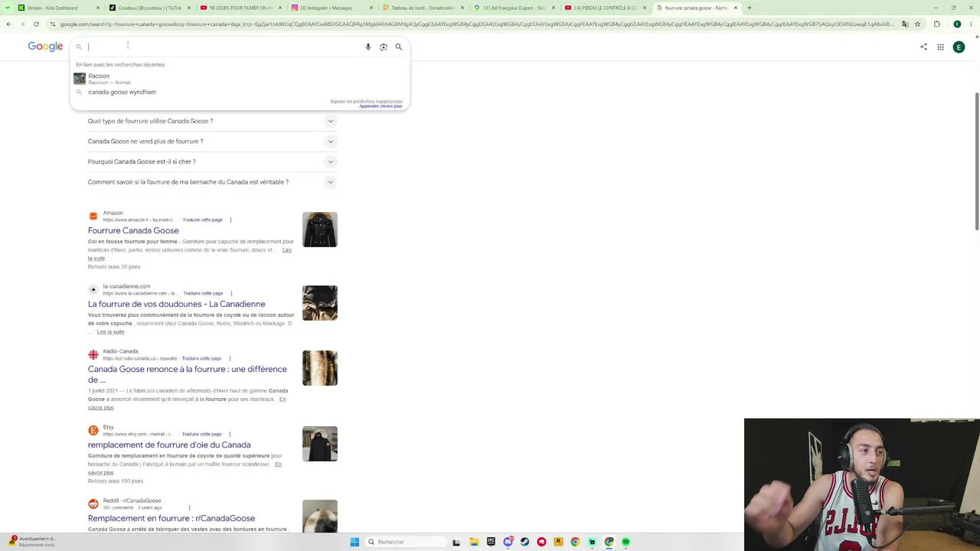
Task: Open the Google apps grid
Action: pyautogui.click(x=940, y=47)
